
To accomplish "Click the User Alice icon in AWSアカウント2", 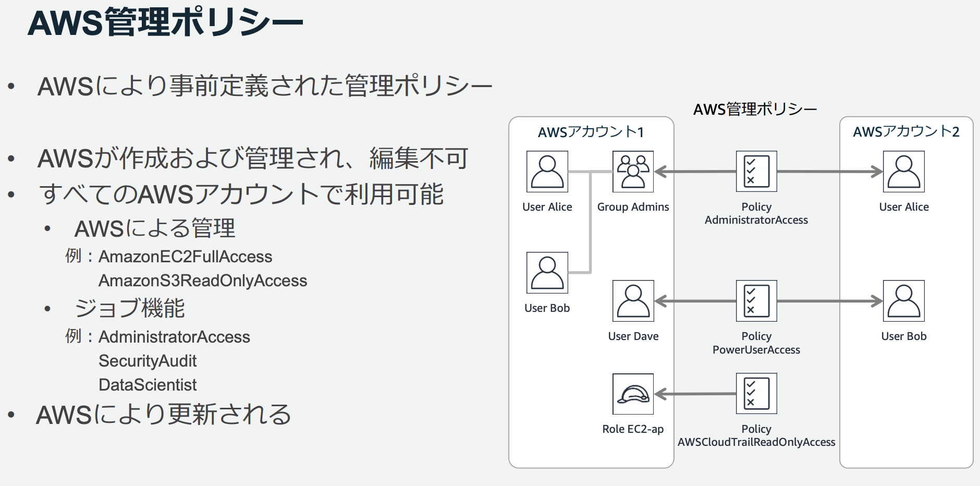I will tap(903, 172).
